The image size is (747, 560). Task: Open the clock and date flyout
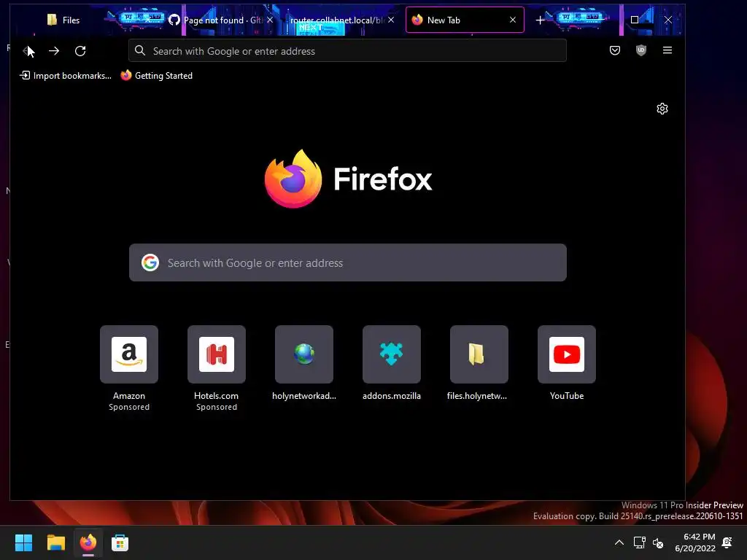[695, 542]
